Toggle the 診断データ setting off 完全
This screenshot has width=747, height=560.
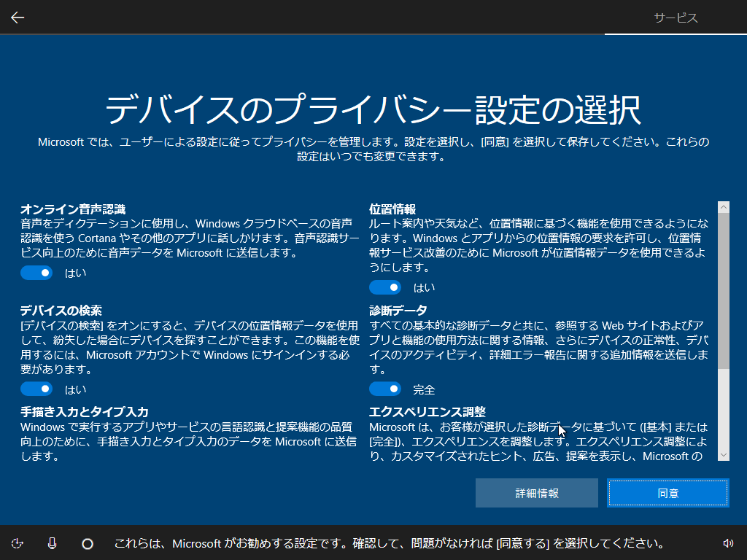(385, 389)
